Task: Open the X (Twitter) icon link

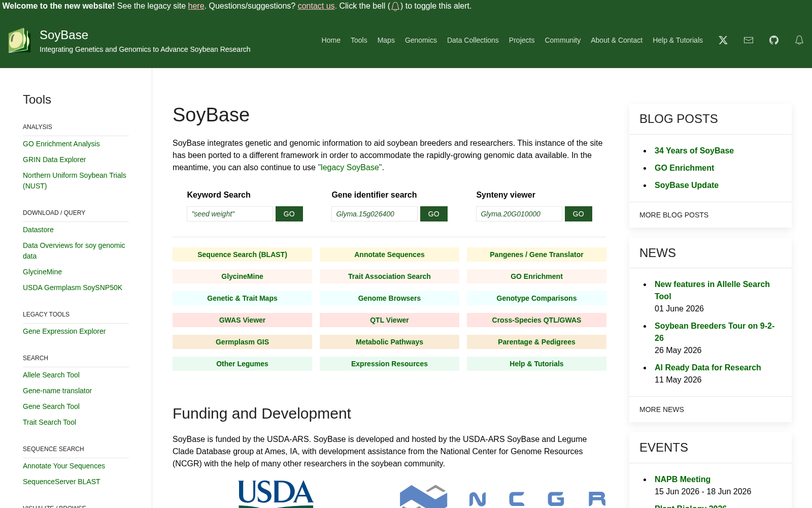Action: [723, 40]
